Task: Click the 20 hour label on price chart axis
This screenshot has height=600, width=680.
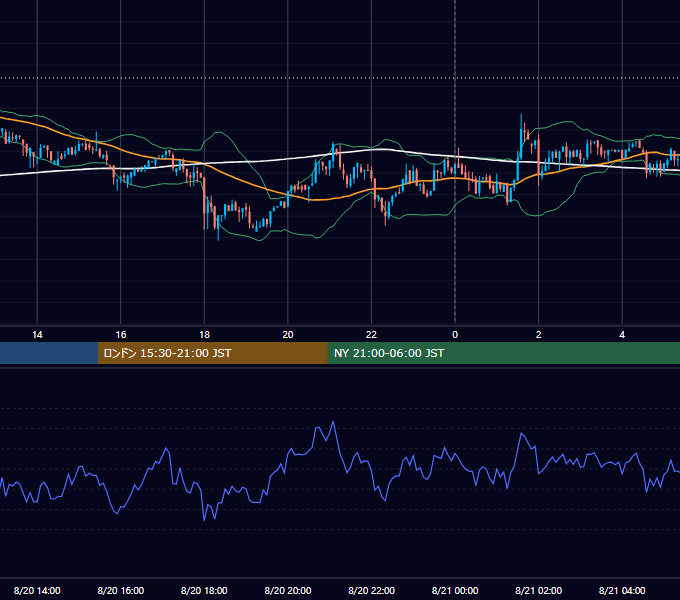Action: [288, 335]
